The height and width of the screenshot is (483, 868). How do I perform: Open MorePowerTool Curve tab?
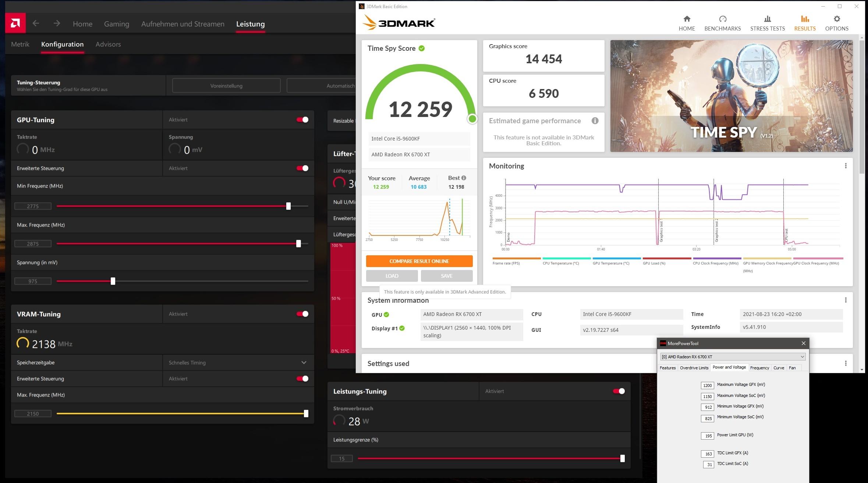pyautogui.click(x=779, y=367)
